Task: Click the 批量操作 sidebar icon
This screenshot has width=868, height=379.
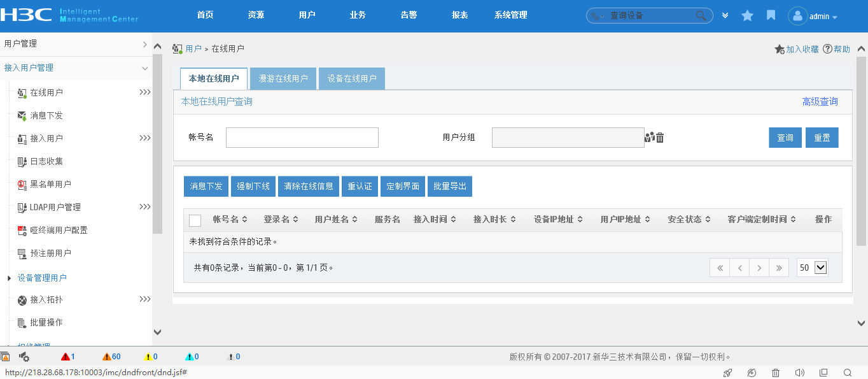Action: [22, 322]
